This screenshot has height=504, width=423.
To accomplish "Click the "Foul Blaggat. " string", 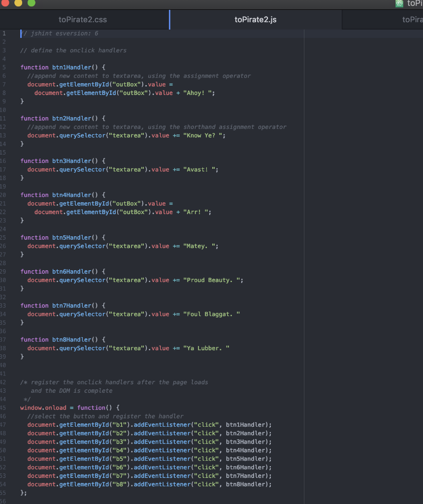I will pos(212,315).
